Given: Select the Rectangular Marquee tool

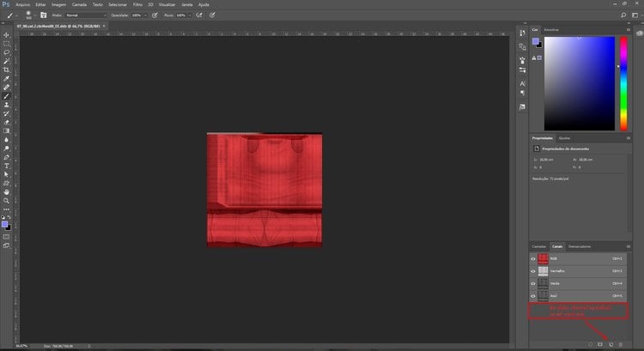Looking at the screenshot, I should pos(6,44).
